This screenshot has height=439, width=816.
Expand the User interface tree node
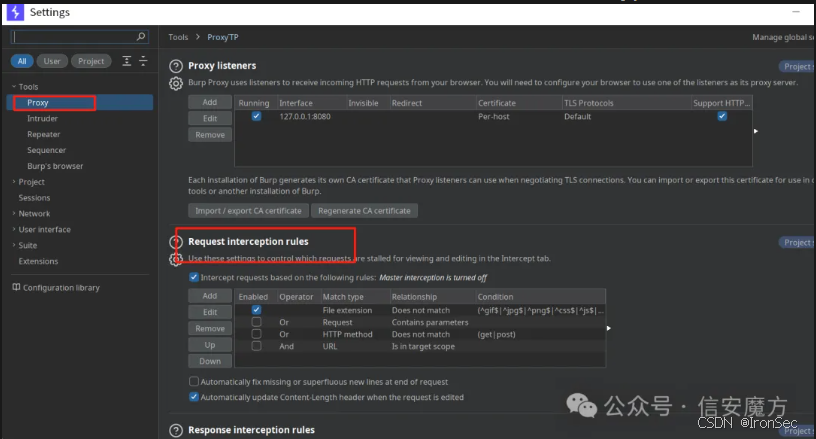pos(14,229)
